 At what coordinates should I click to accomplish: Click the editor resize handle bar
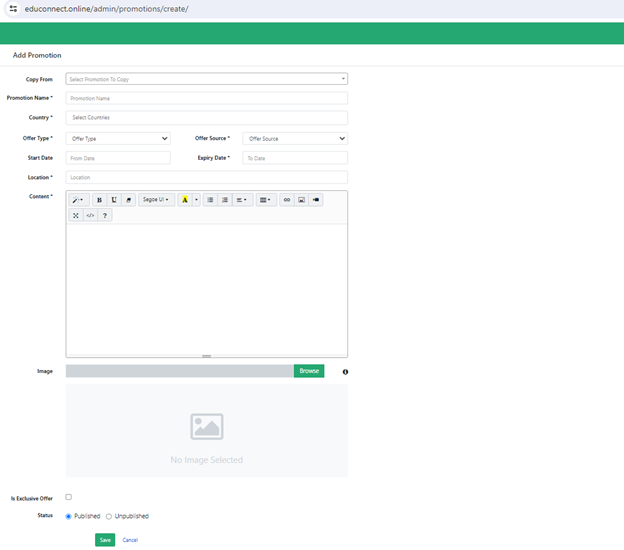coord(207,356)
